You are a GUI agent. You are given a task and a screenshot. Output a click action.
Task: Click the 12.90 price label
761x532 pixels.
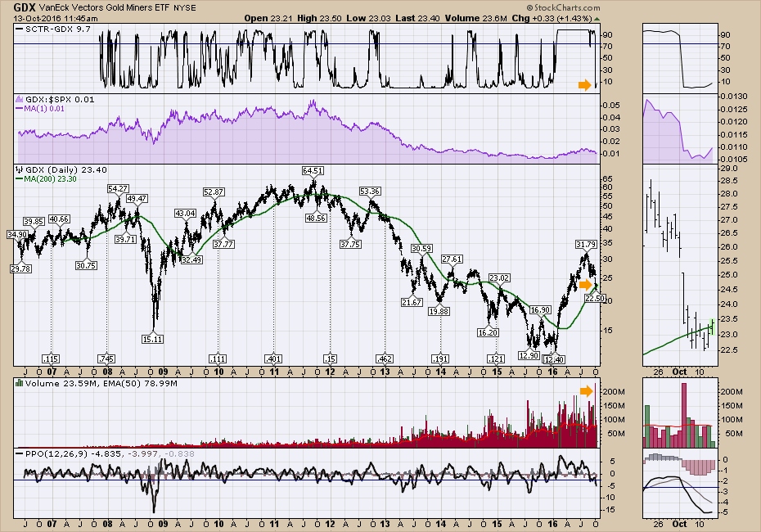[529, 356]
